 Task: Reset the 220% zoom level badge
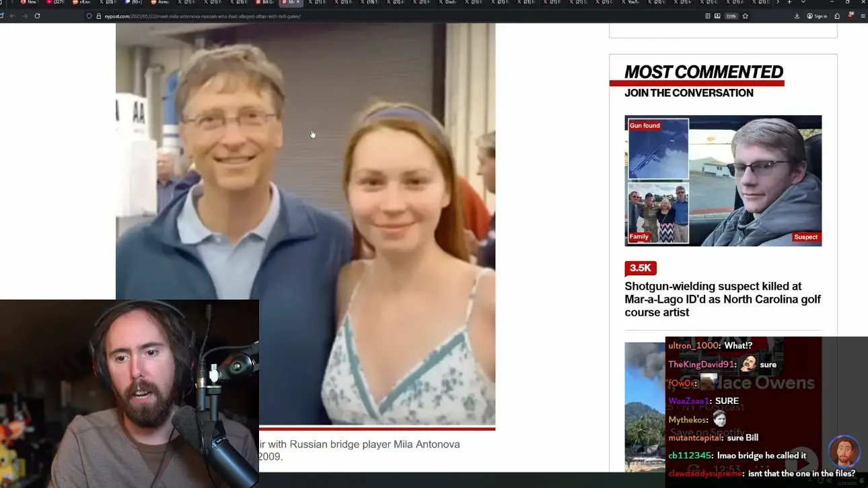tap(731, 16)
